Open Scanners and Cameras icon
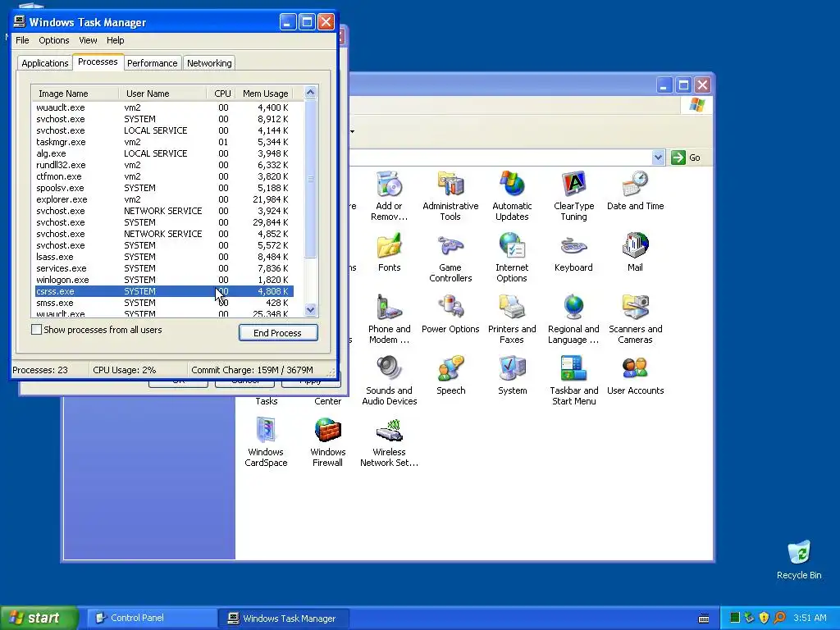 [x=635, y=319]
